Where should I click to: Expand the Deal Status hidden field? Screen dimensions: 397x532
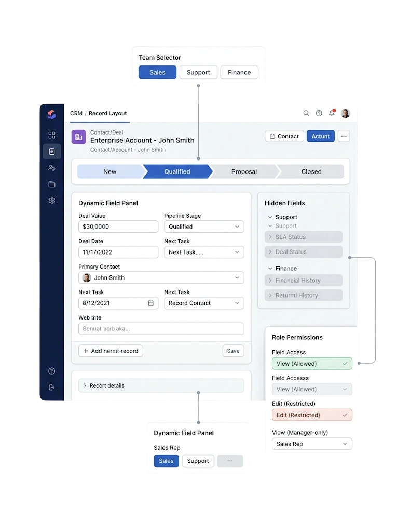[x=304, y=252]
